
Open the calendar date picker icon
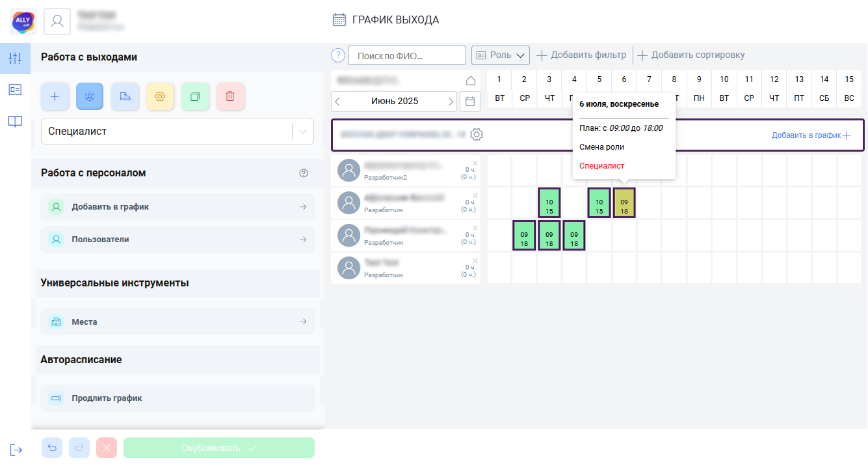click(x=470, y=102)
